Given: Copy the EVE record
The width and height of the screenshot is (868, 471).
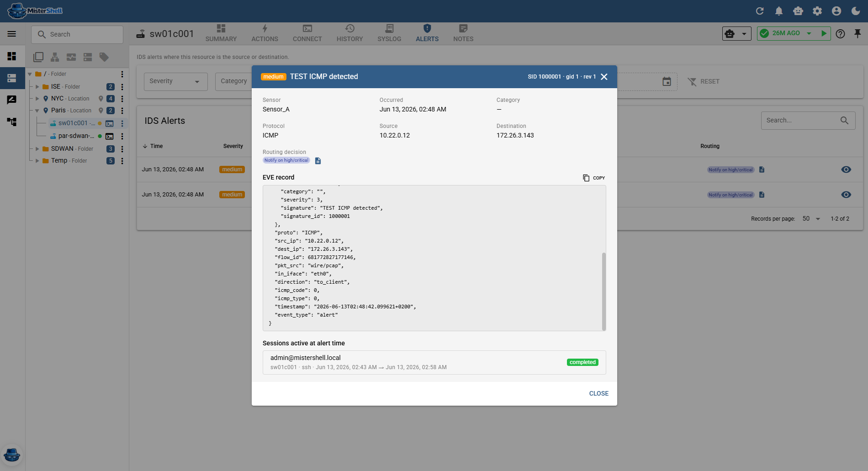Looking at the screenshot, I should (593, 178).
